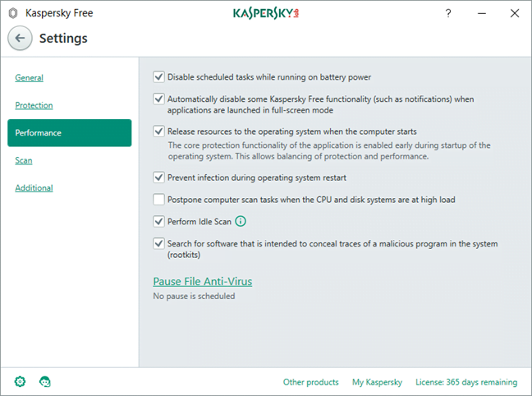Toggle full-screen mode auto-disable checkbox
This screenshot has height=396, width=532.
tap(158, 99)
